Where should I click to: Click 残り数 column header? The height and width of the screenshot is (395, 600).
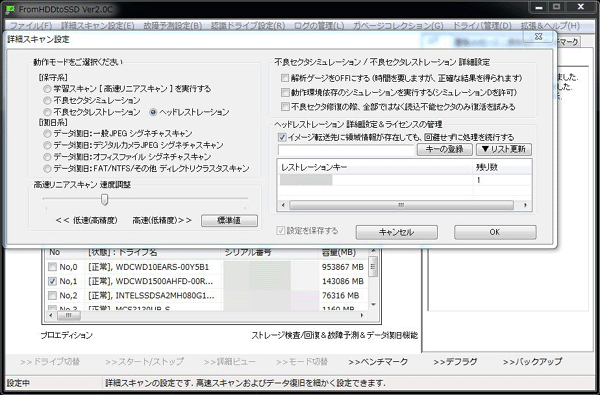(x=502, y=167)
